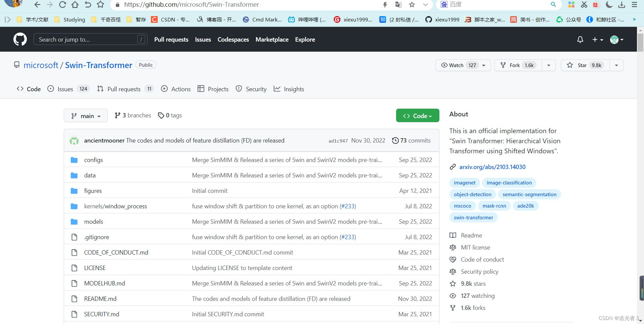This screenshot has height=324, width=644.
Task: Open the MIT license link
Action: pyautogui.click(x=475, y=248)
